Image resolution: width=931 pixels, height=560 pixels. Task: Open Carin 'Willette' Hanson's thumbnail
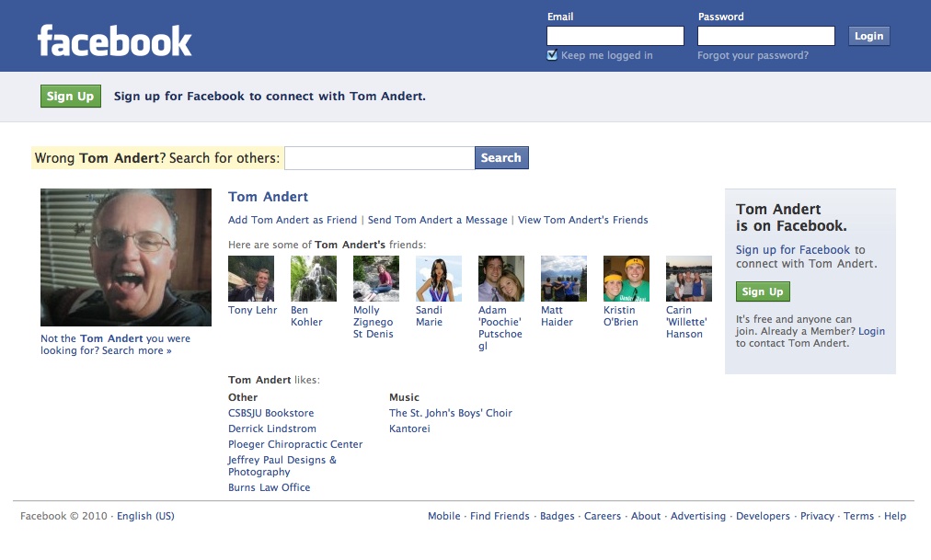pyautogui.click(x=689, y=279)
